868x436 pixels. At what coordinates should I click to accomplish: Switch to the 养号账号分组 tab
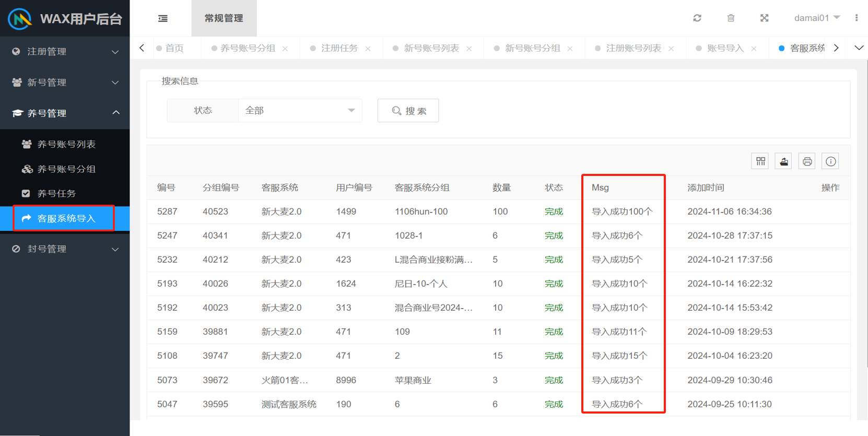coord(248,48)
